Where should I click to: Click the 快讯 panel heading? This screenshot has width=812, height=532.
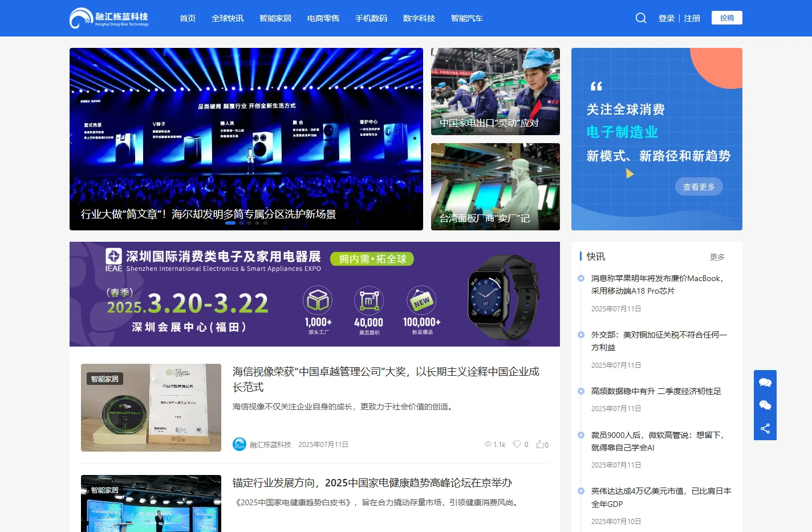596,257
